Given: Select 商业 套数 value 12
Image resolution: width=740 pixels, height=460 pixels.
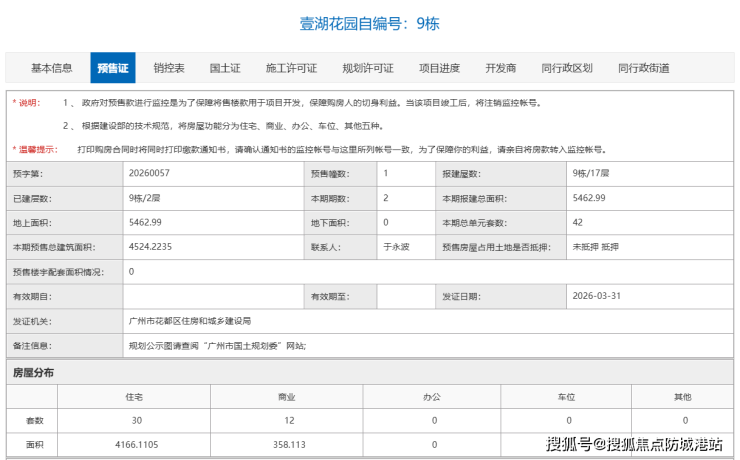Looking at the screenshot, I should click(x=289, y=420).
